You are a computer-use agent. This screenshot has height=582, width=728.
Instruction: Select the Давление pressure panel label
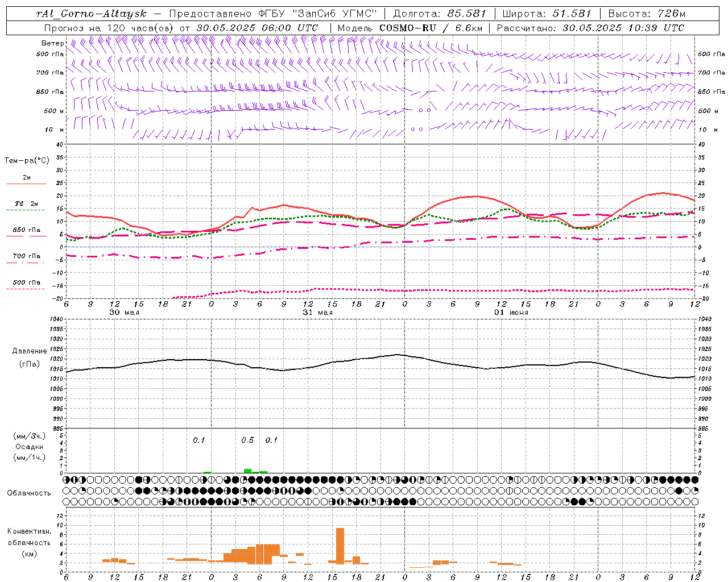[30, 351]
